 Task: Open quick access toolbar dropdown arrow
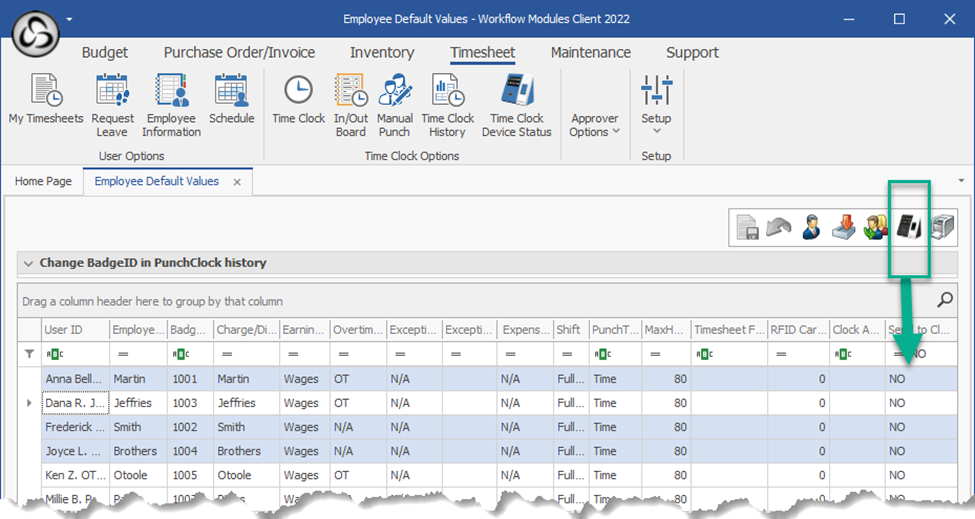(x=69, y=19)
